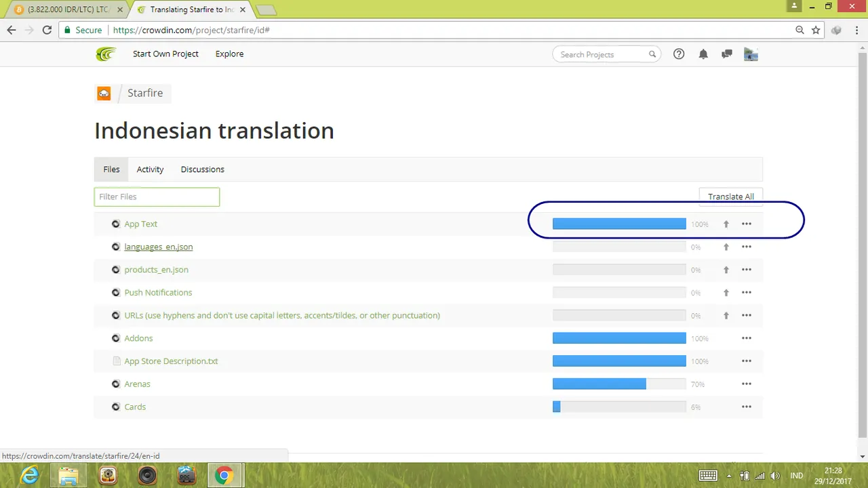Open Start Own Project menu item
868x488 pixels.
point(165,54)
